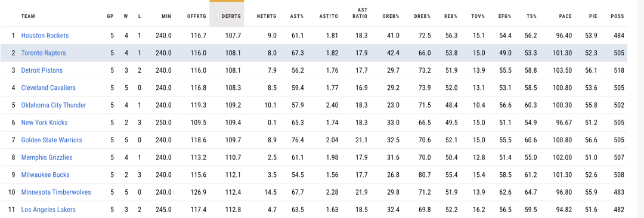Sort table by PACE column

pyautogui.click(x=565, y=17)
